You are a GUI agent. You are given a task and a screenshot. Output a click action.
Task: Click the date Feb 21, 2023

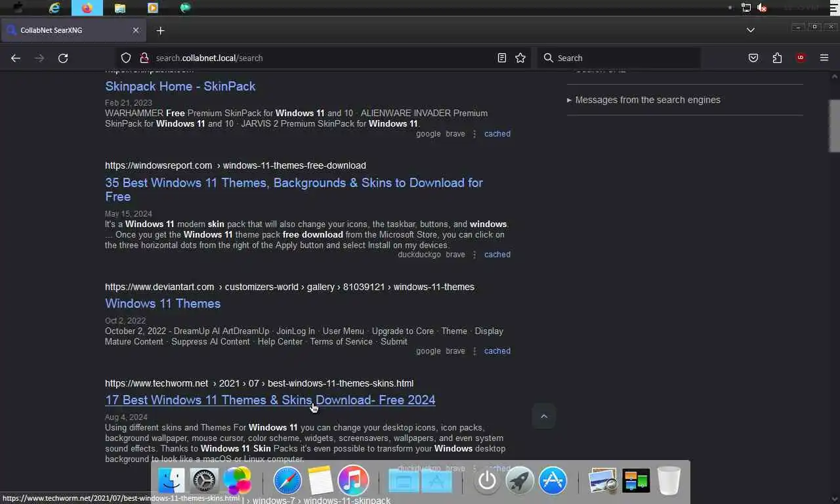tap(129, 102)
